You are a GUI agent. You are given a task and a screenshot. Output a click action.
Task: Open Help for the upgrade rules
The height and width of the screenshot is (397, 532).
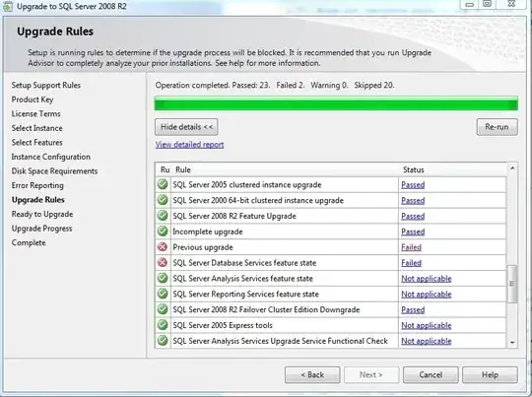[x=490, y=375]
